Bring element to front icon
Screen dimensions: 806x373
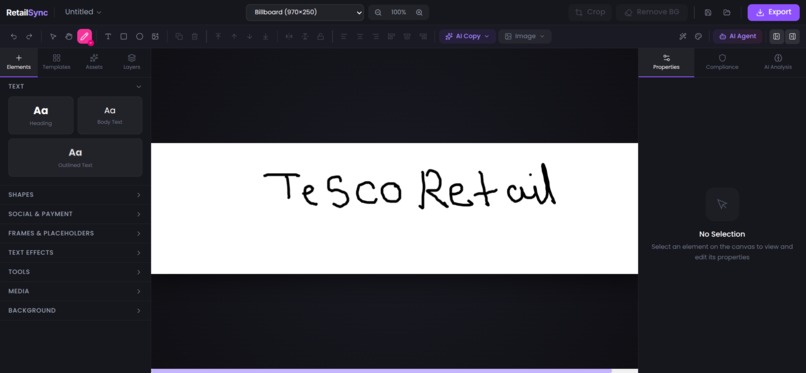[x=218, y=36]
